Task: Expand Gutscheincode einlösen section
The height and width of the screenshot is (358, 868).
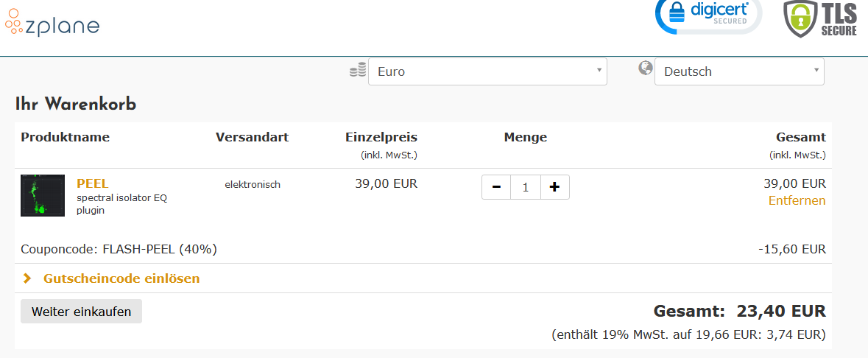Action: pyautogui.click(x=121, y=278)
